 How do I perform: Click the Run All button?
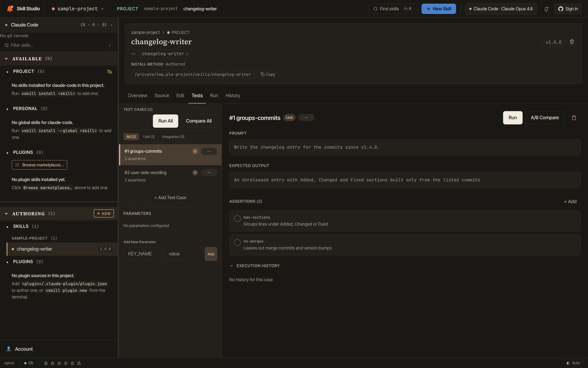tap(165, 121)
